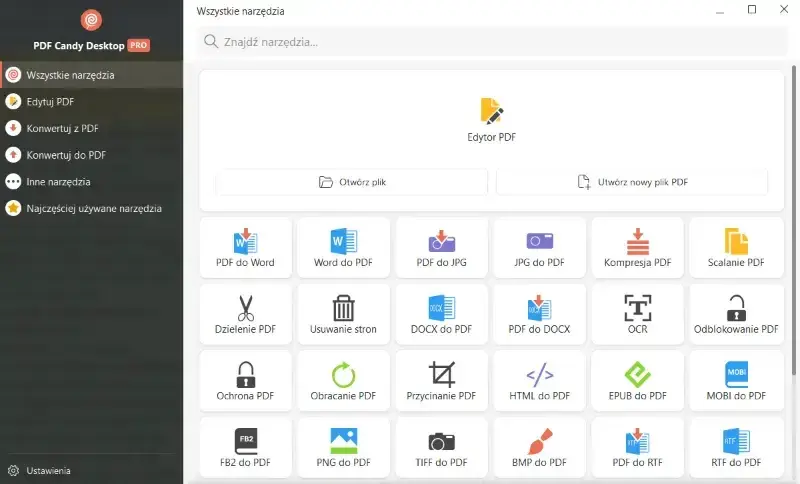
Task: Open the Usuwanie stron trash tool
Action: 343,314
